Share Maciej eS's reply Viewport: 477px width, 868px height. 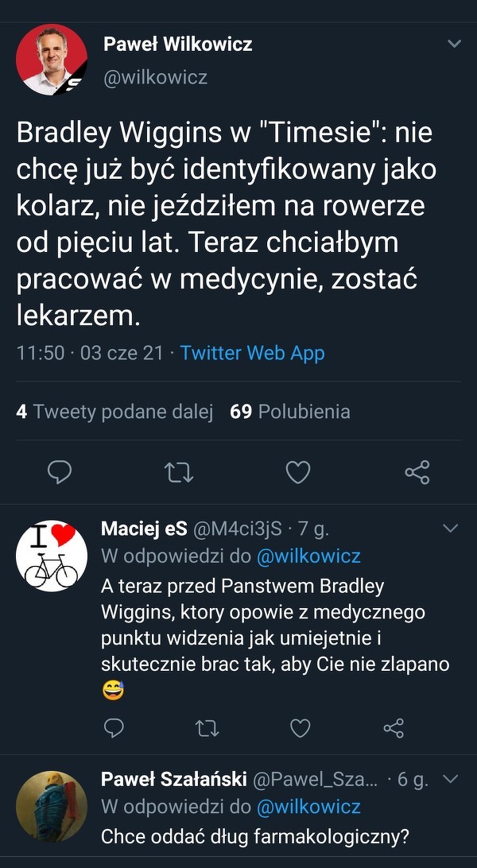tap(394, 727)
